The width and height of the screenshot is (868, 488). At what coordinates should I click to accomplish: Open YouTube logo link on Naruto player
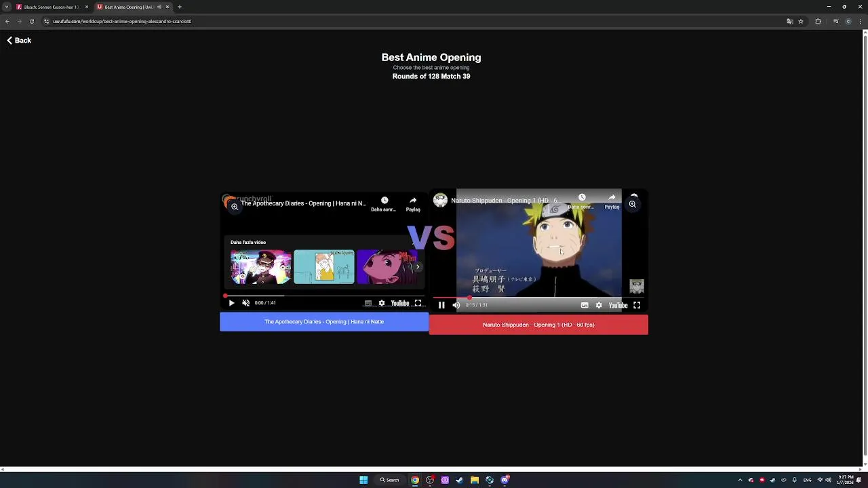tap(618, 305)
